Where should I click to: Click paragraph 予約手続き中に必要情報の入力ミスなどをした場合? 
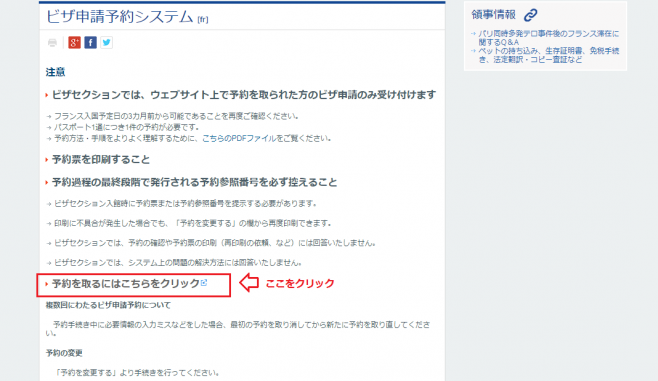click(x=238, y=329)
